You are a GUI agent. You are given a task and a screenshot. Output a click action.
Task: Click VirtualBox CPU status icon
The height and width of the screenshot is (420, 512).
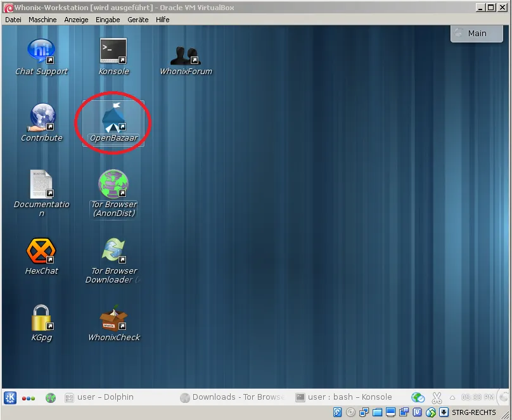point(417,412)
